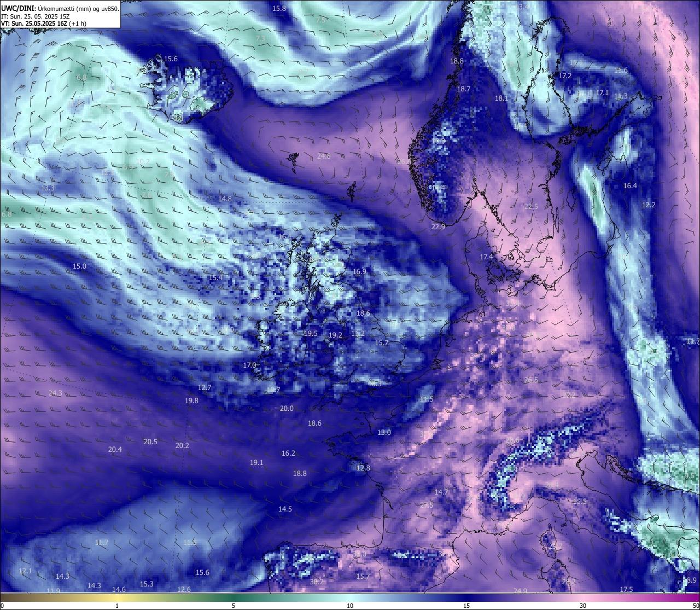The height and width of the screenshot is (610, 700).
Task: Select the 20.0 value south of Ireland
Action: (x=287, y=408)
